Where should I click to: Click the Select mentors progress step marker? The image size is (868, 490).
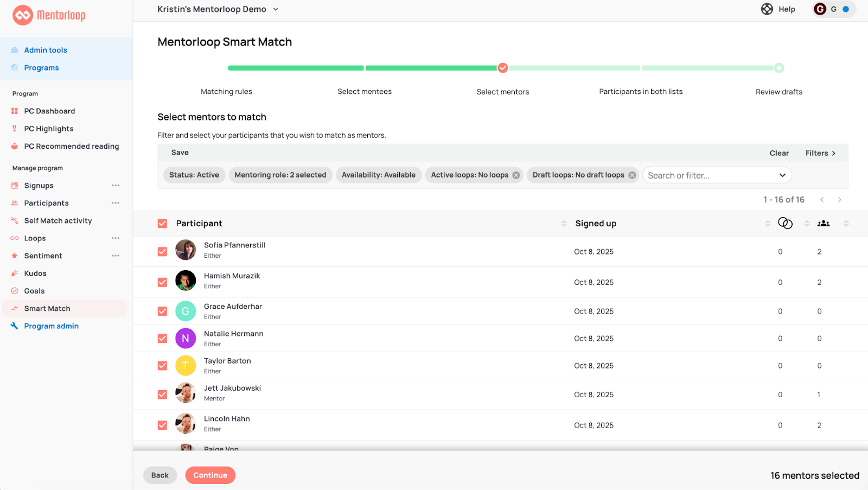point(503,68)
